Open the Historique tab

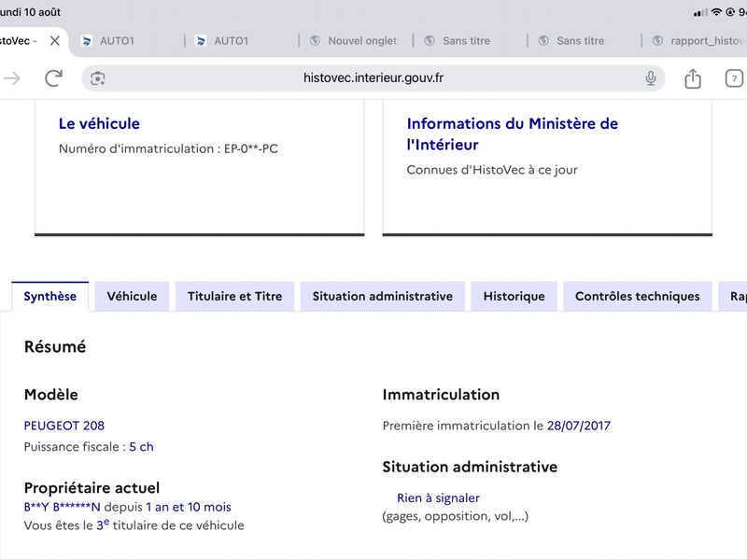[514, 296]
